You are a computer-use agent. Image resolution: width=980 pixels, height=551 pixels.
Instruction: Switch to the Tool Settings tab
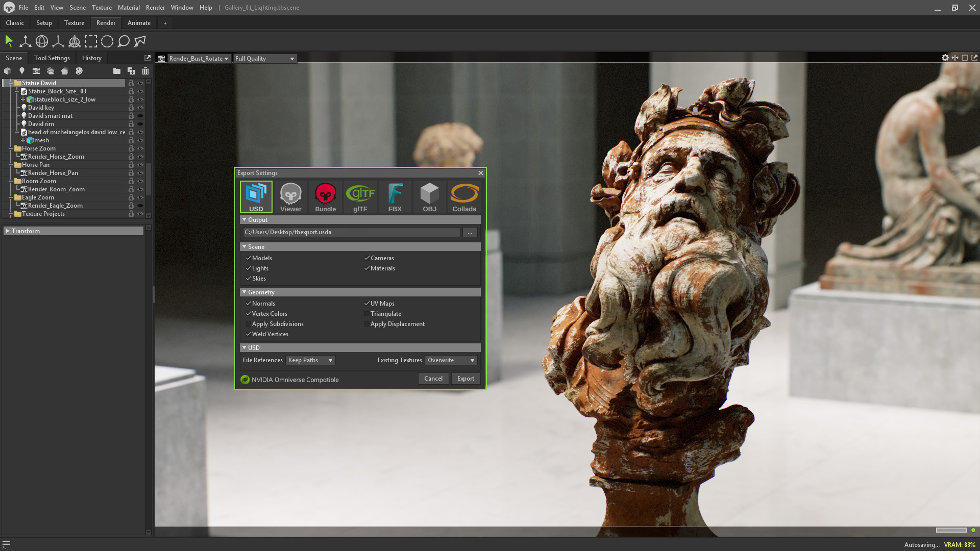pos(52,58)
